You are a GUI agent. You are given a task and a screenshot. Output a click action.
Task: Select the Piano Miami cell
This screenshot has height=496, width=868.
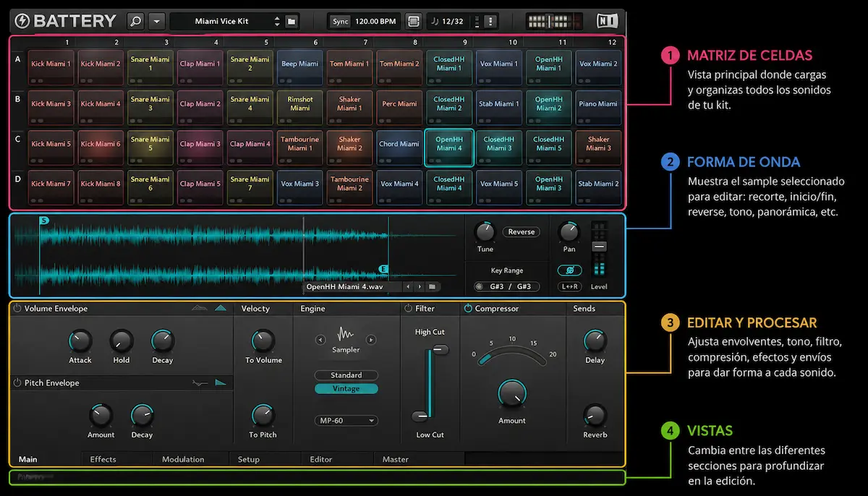[x=598, y=108]
